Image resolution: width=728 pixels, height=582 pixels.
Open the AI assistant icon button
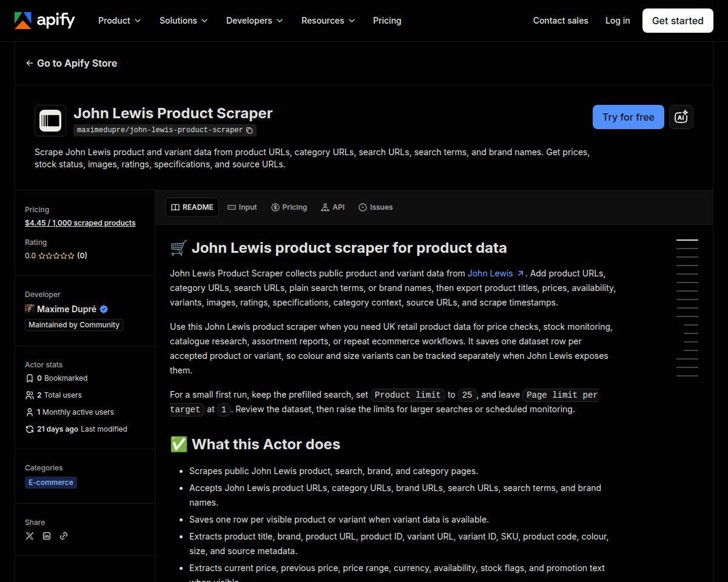tap(681, 117)
